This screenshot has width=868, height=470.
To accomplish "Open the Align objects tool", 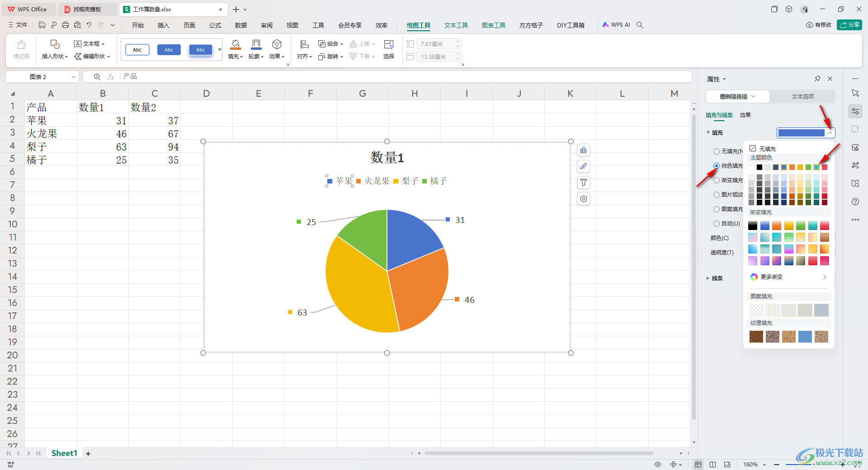I will pyautogui.click(x=304, y=50).
